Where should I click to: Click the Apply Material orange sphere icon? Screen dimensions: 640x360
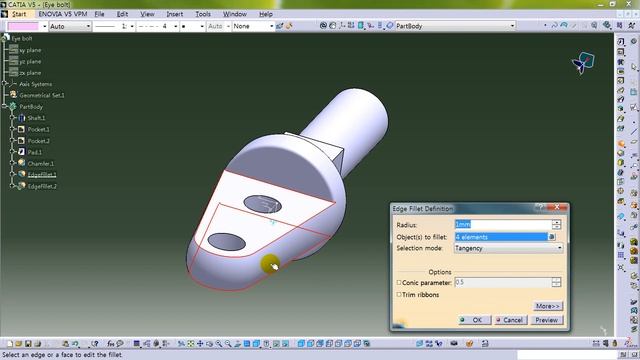pos(469,344)
